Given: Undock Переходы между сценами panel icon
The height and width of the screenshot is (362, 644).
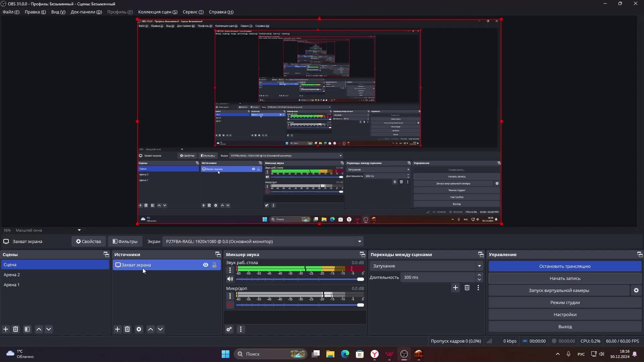Looking at the screenshot, I should point(481,254).
